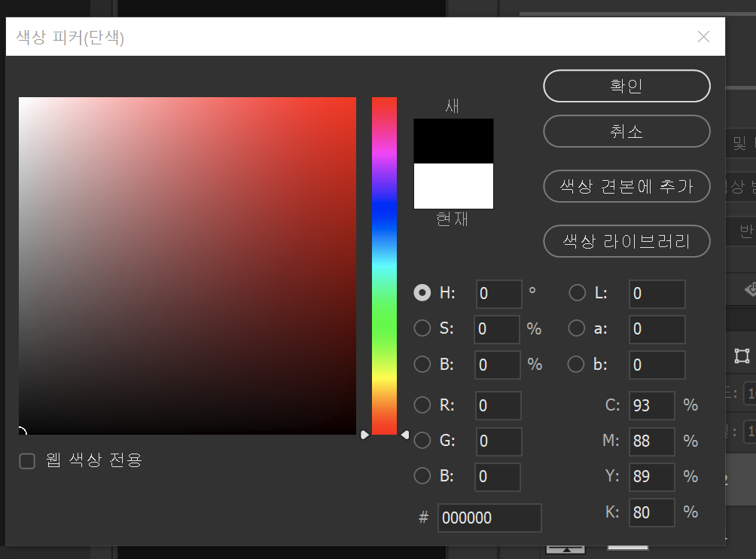Select the S (saturation) radio button

422,328
